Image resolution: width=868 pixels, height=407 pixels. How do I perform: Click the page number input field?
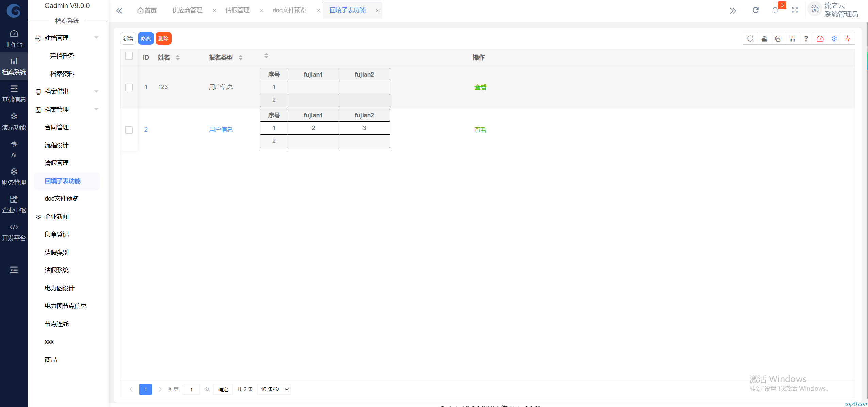point(191,389)
